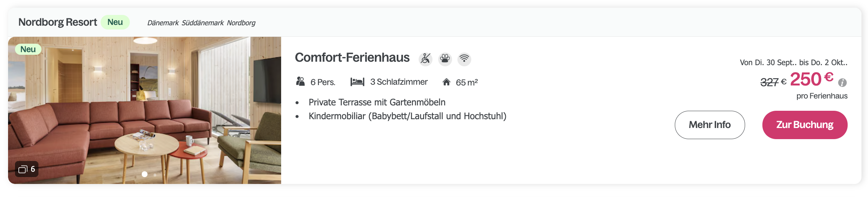
Task: Open the Nordborg Resort title link
Action: [x=58, y=22]
